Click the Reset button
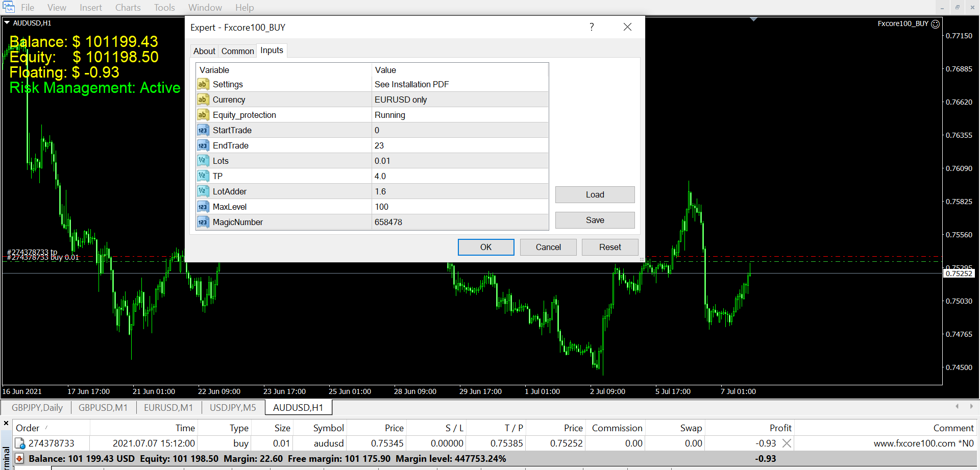Screen dimensions: 980x470 click(609, 247)
